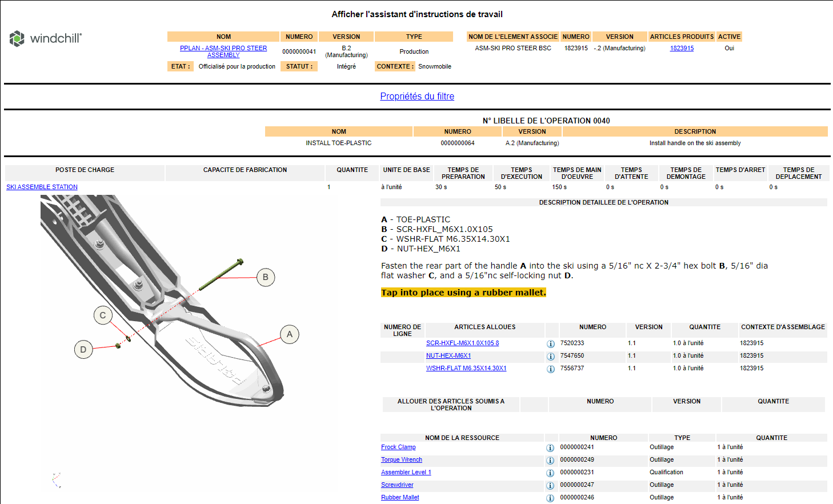Screen dimensions: 833x504
Task: Click info icon next to Rubber Mallet
Action: (550, 498)
